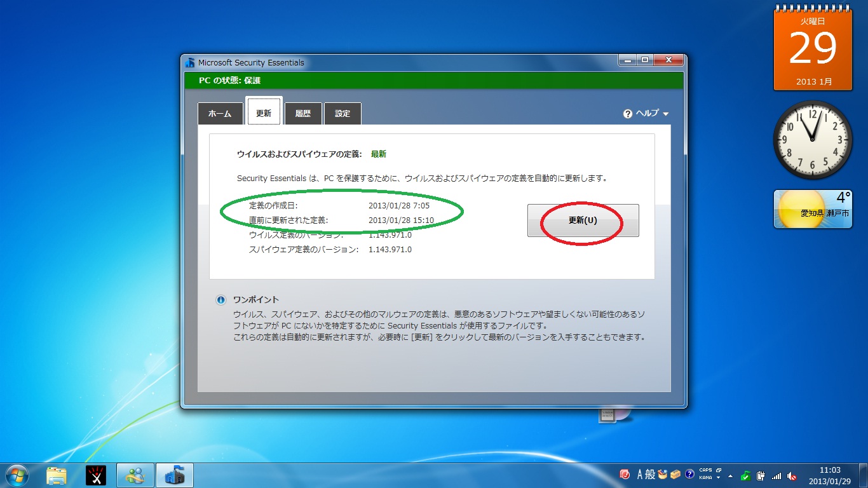Image resolution: width=868 pixels, height=488 pixels.
Task: Click the 直前に更新された定義 value 2013/01/28 15:10
Action: 401,220
